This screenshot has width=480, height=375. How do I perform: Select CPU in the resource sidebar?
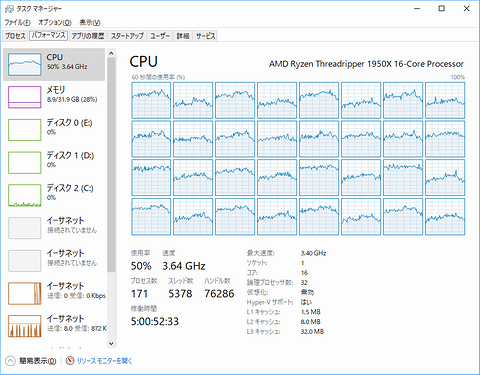pos(54,64)
